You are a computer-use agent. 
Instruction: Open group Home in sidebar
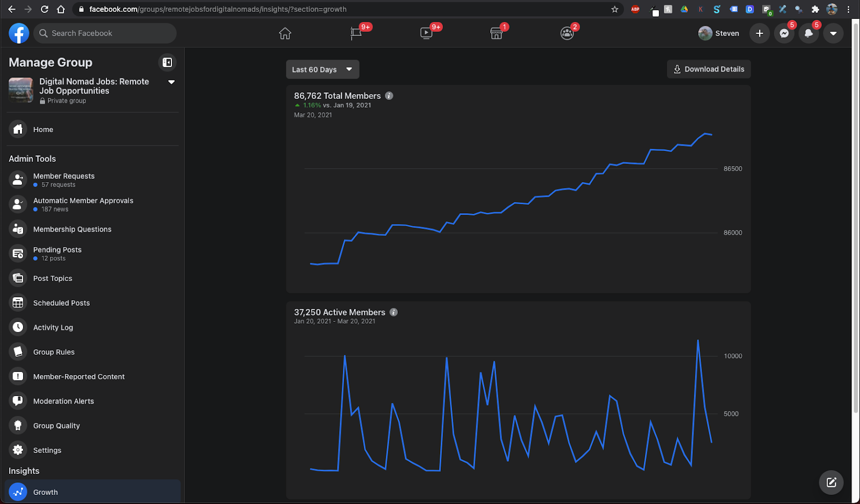click(92, 129)
